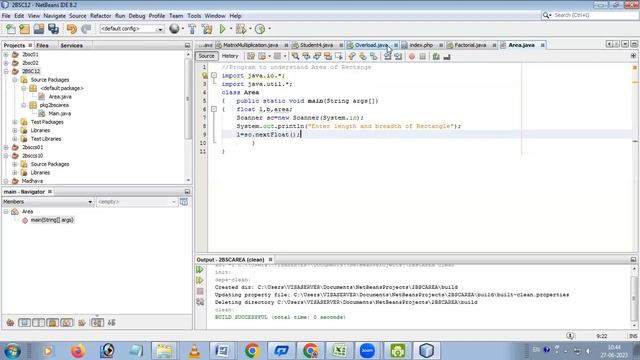Click the Source view button

pyautogui.click(x=207, y=56)
